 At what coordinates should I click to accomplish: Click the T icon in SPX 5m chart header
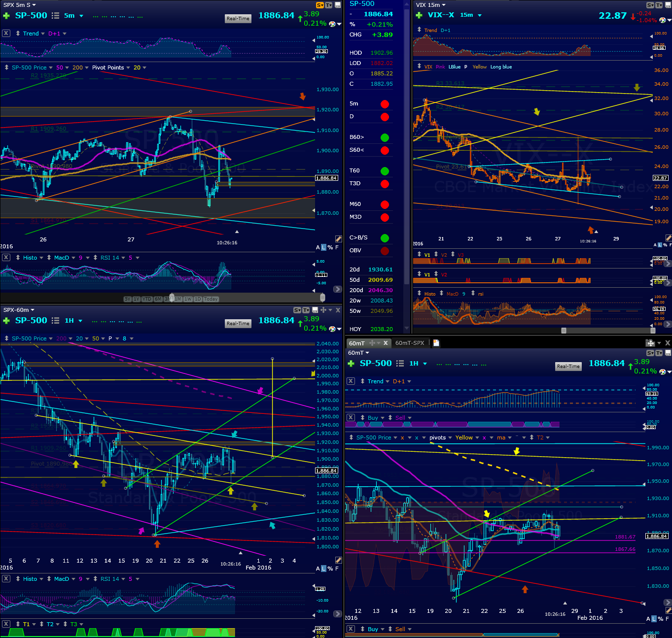329,5
